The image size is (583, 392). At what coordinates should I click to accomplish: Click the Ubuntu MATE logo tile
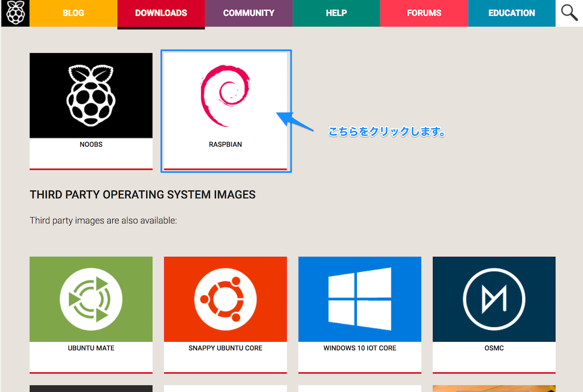coord(91,299)
